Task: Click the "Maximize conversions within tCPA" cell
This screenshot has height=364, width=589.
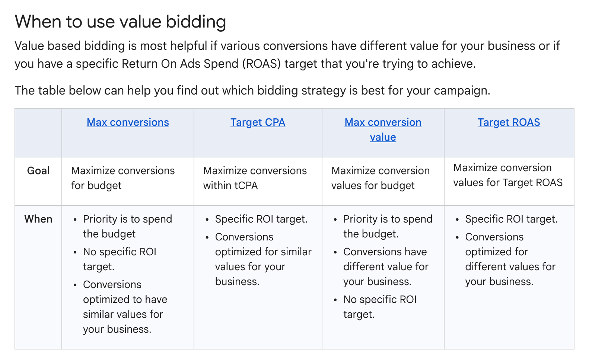Action: point(255,178)
